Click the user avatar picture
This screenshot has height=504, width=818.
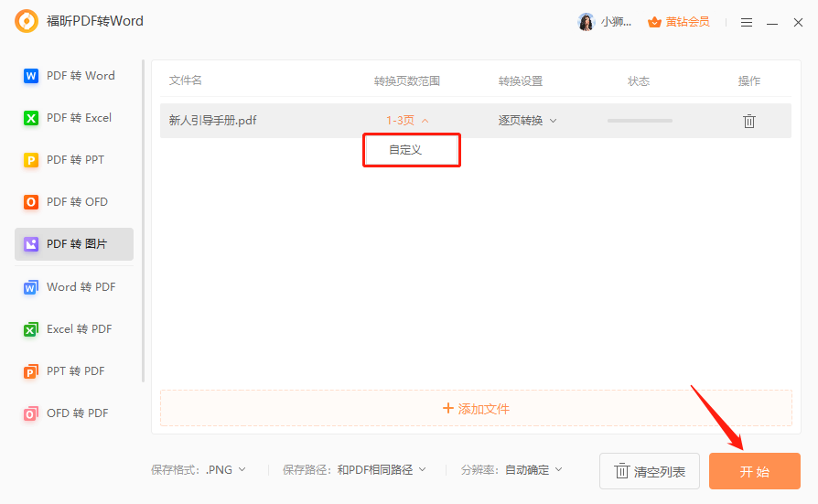pyautogui.click(x=587, y=22)
